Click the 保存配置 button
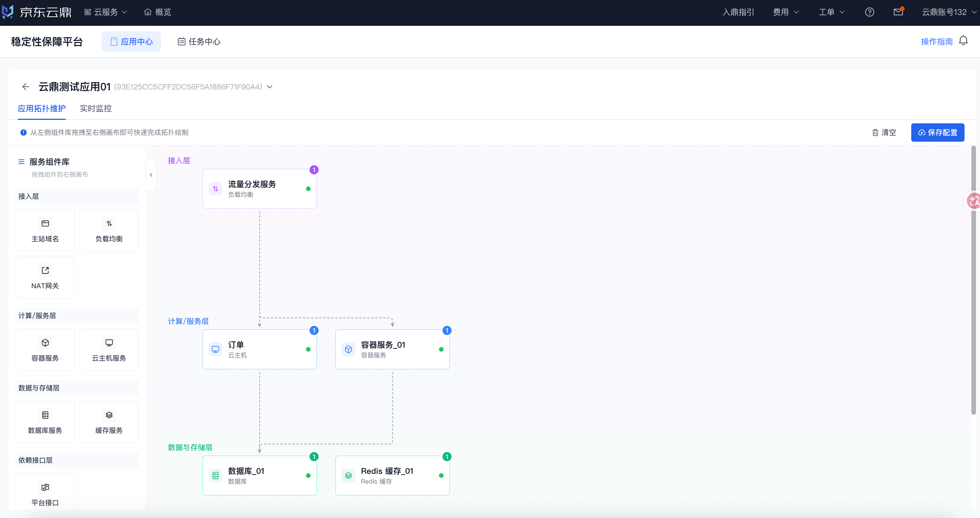Viewport: 980px width, 518px height. (x=937, y=133)
